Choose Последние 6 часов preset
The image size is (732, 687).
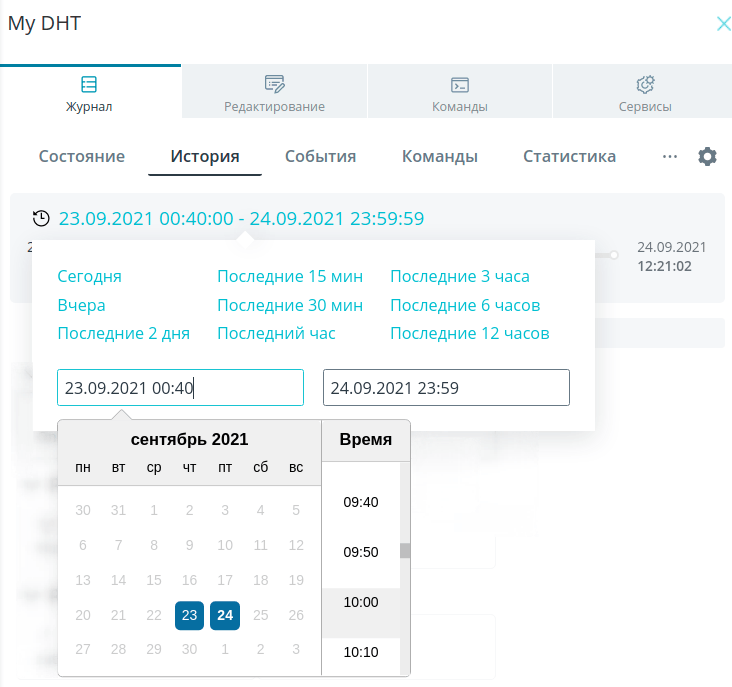point(465,305)
